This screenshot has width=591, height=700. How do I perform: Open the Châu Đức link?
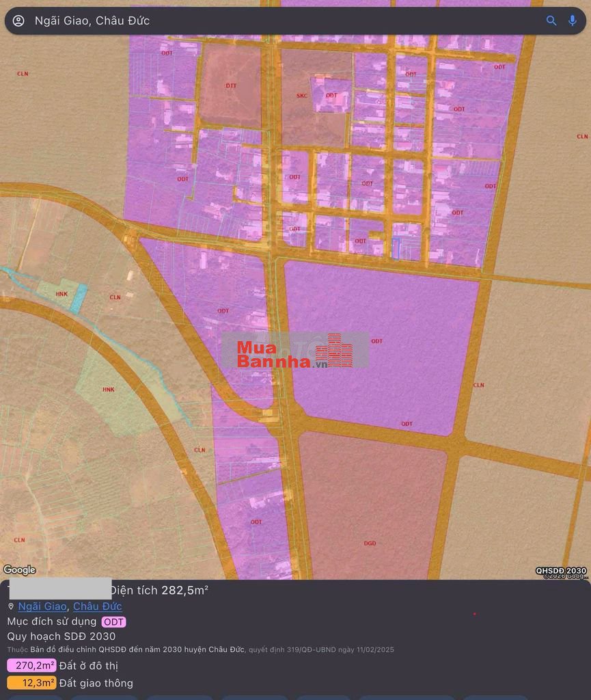coord(98,606)
